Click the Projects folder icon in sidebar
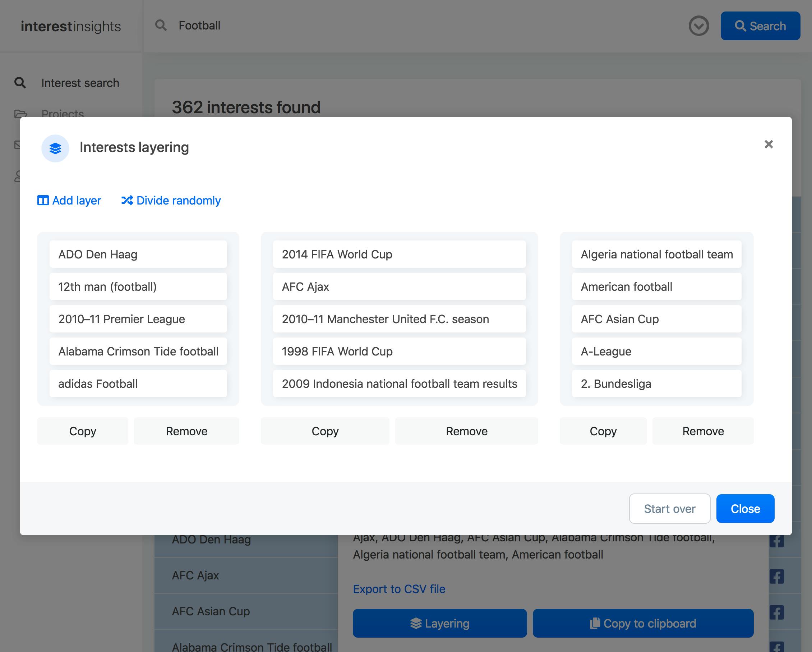The width and height of the screenshot is (812, 652). 21,114
